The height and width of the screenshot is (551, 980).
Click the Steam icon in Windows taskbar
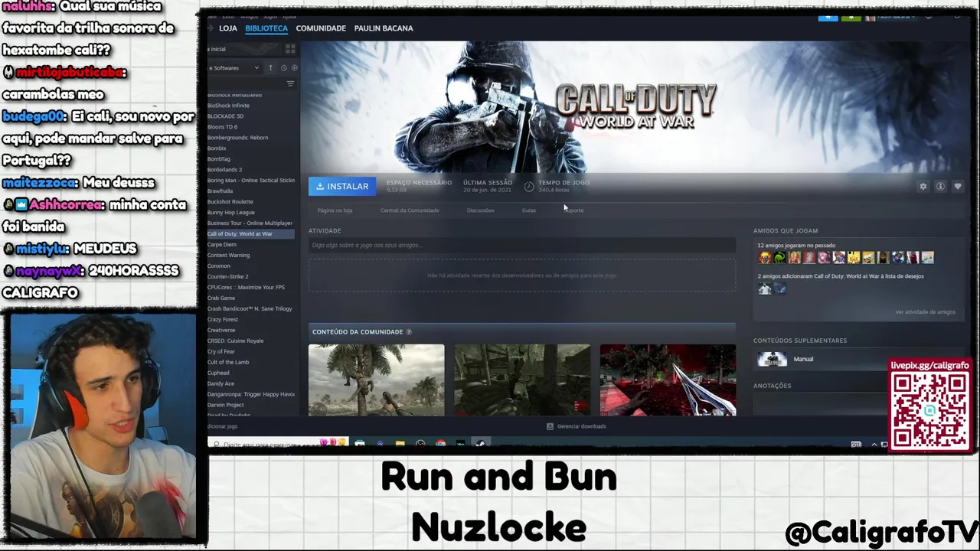coord(480,444)
